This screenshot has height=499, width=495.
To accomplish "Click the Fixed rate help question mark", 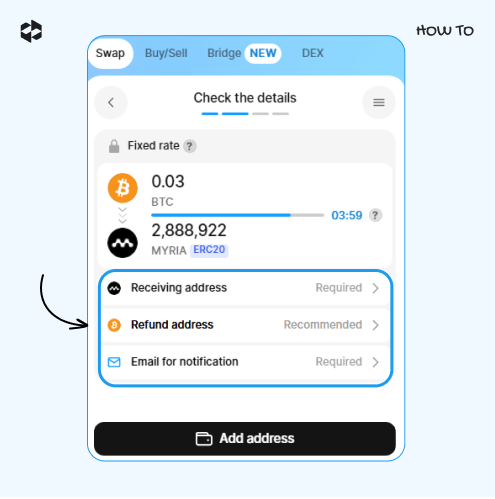I will point(189,146).
